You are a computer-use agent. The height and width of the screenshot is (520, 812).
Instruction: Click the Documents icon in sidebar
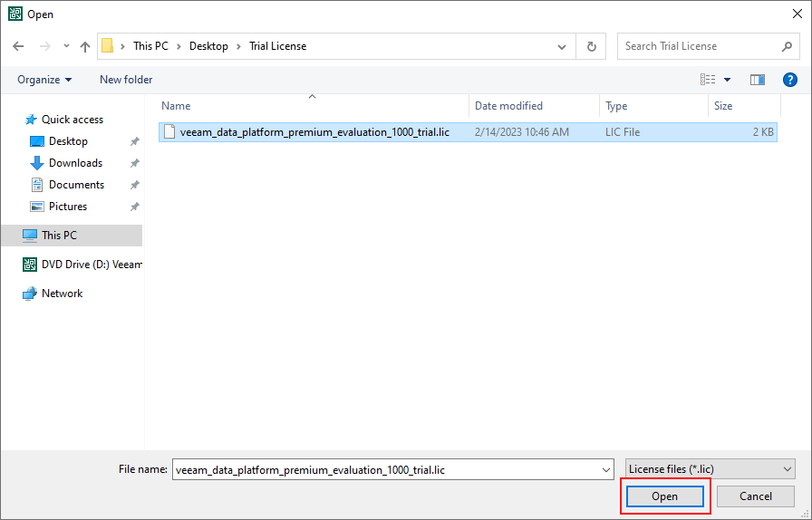pos(37,185)
